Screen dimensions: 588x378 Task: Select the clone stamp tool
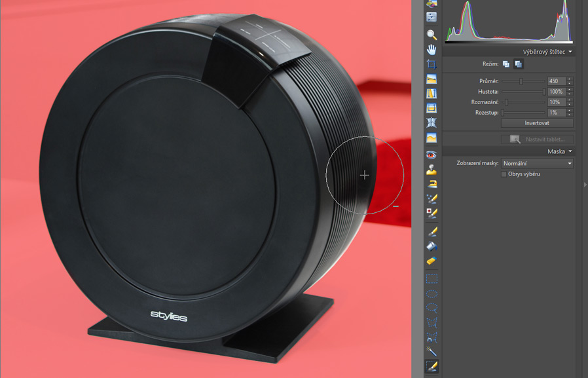coord(432,170)
